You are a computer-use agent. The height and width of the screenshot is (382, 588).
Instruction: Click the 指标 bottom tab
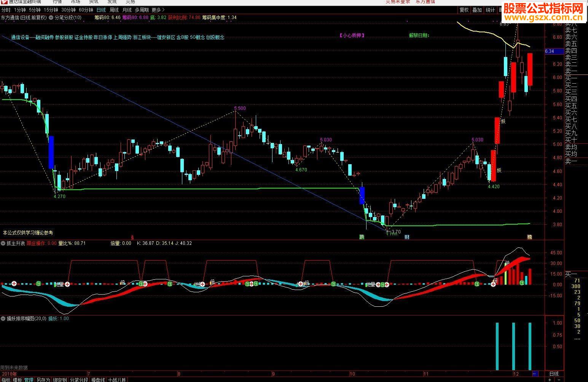[x=6, y=379]
